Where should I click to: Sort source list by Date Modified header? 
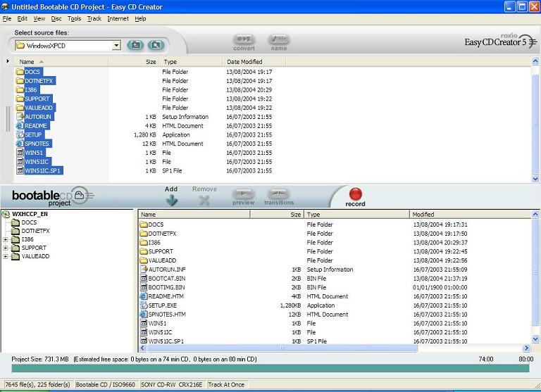tap(254, 62)
